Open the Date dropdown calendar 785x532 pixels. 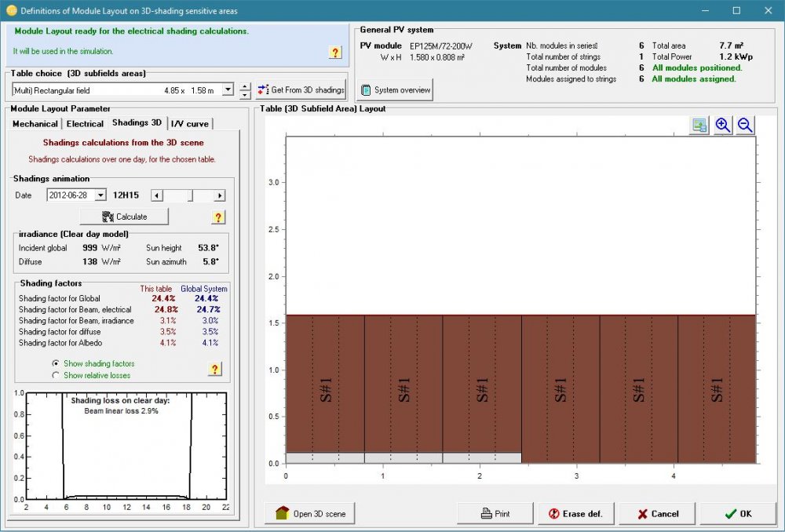tap(100, 195)
